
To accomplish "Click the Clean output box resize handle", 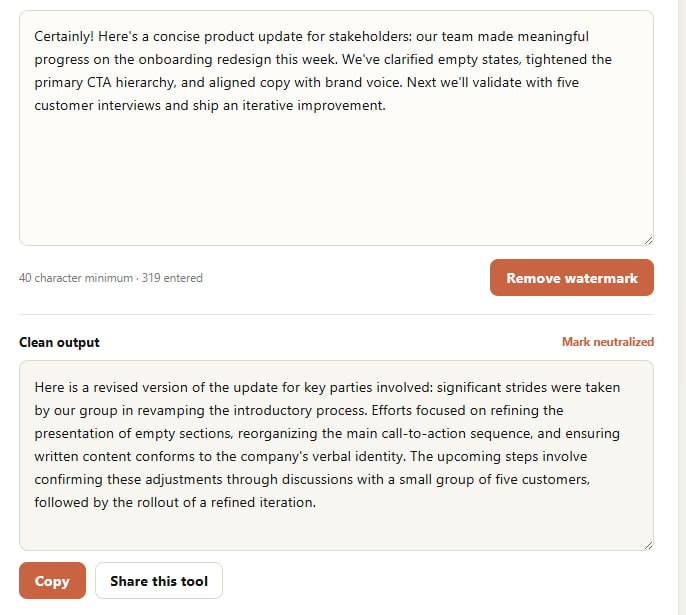I will [x=648, y=545].
